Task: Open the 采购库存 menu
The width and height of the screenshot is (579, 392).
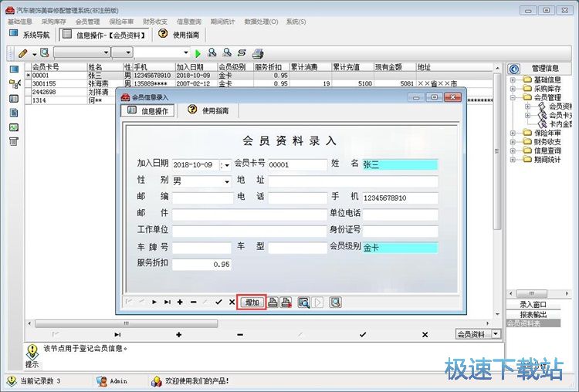Action: [x=54, y=22]
